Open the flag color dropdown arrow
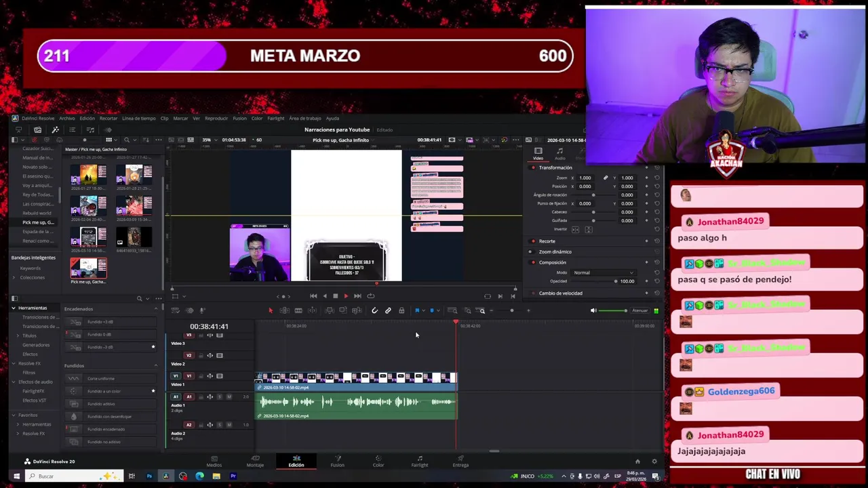 [423, 310]
